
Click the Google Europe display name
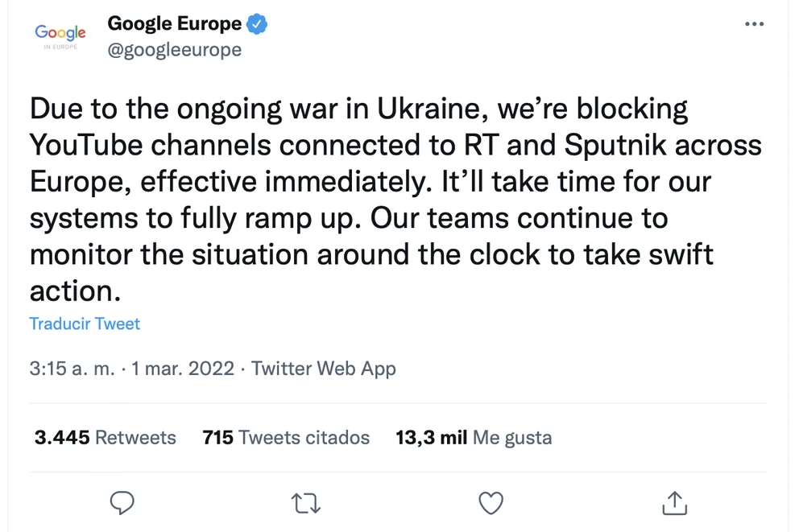[174, 24]
